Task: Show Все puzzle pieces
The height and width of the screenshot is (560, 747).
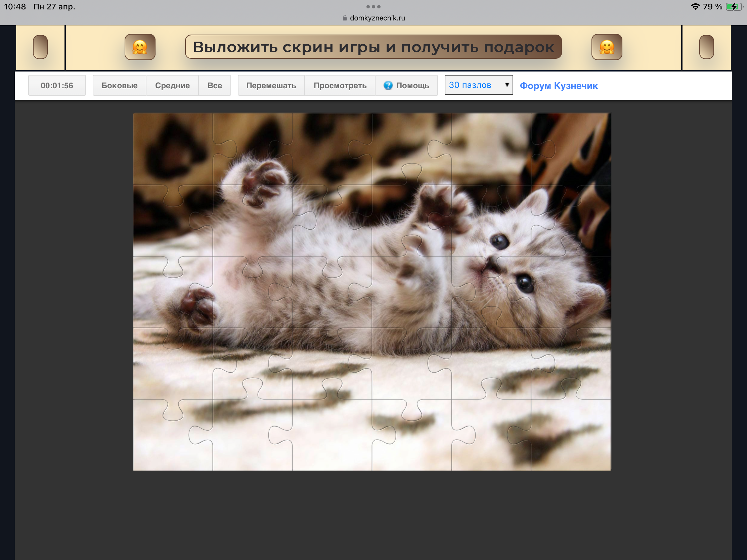Action: point(214,85)
